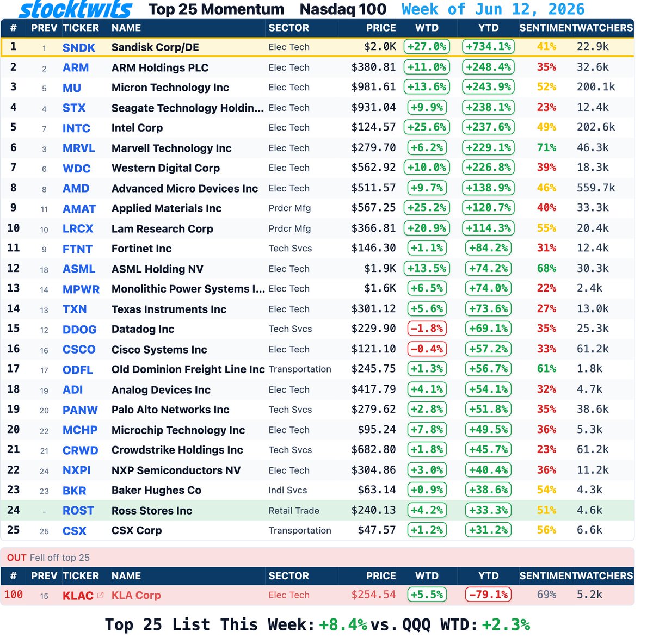Select the MPWR ticker
The height and width of the screenshot is (644, 653).
tap(81, 289)
